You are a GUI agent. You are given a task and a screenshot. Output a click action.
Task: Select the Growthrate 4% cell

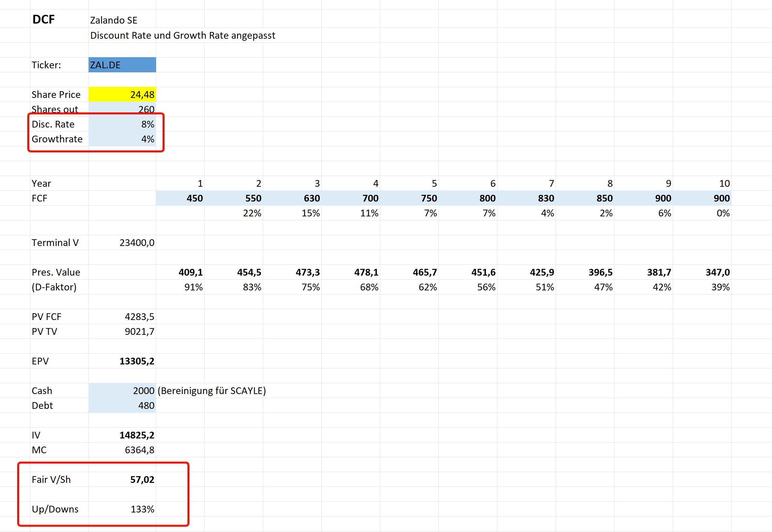tap(122, 139)
